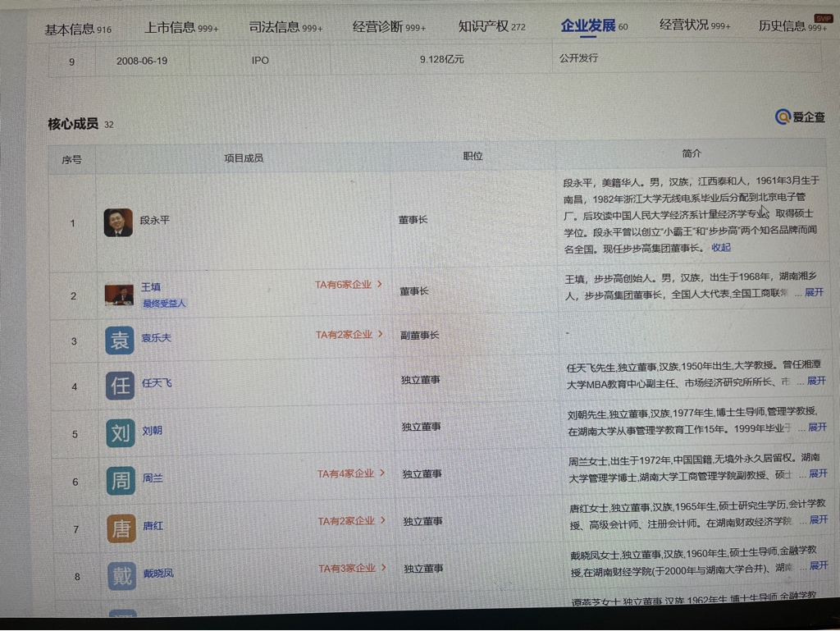The width and height of the screenshot is (840, 631).
Task: Expand 唐红's bio with 展开
Action: [819, 519]
